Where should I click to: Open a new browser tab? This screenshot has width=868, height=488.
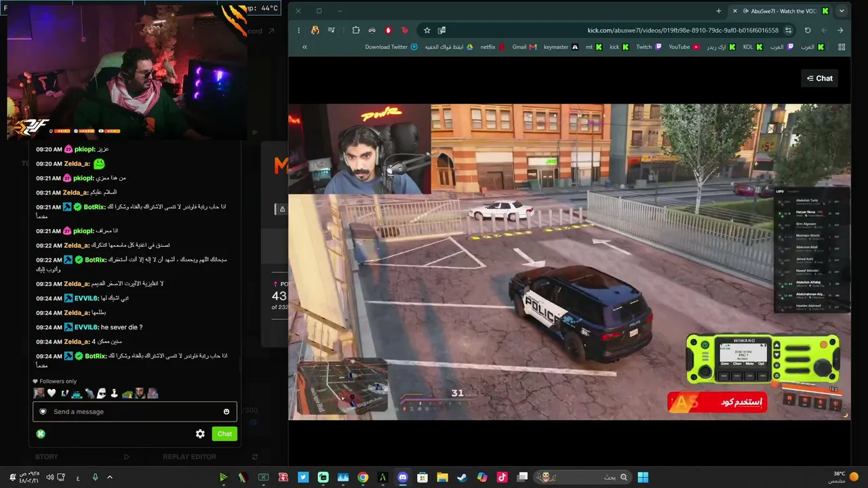point(719,11)
